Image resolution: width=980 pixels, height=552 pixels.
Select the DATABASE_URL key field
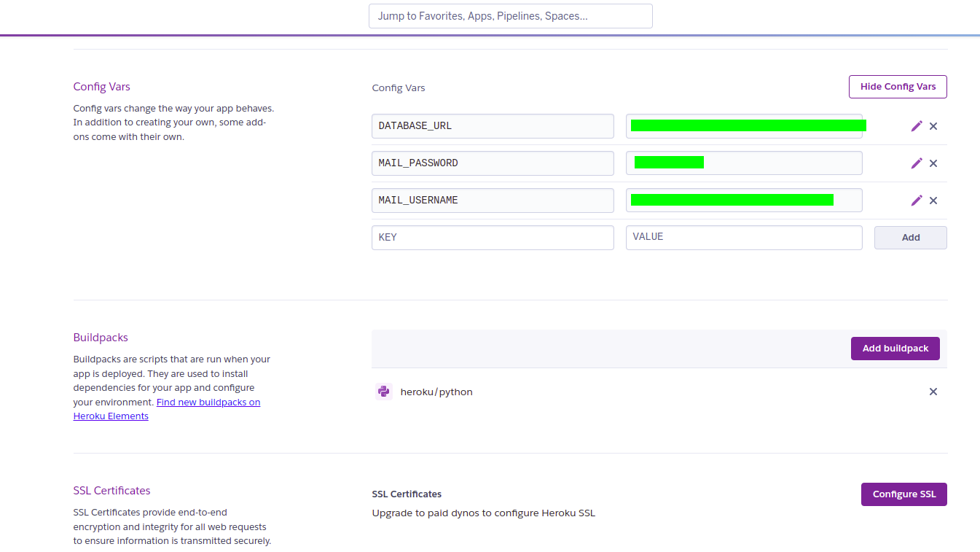493,126
